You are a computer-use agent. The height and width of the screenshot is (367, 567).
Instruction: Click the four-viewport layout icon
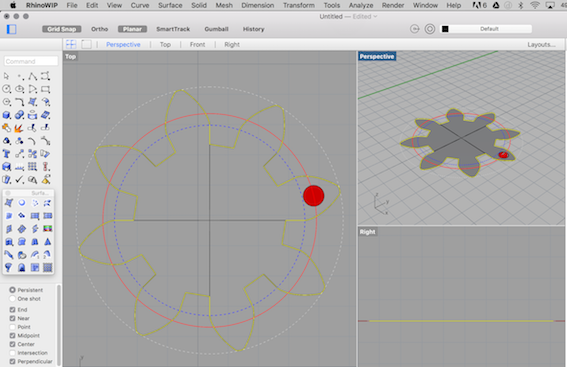point(71,44)
